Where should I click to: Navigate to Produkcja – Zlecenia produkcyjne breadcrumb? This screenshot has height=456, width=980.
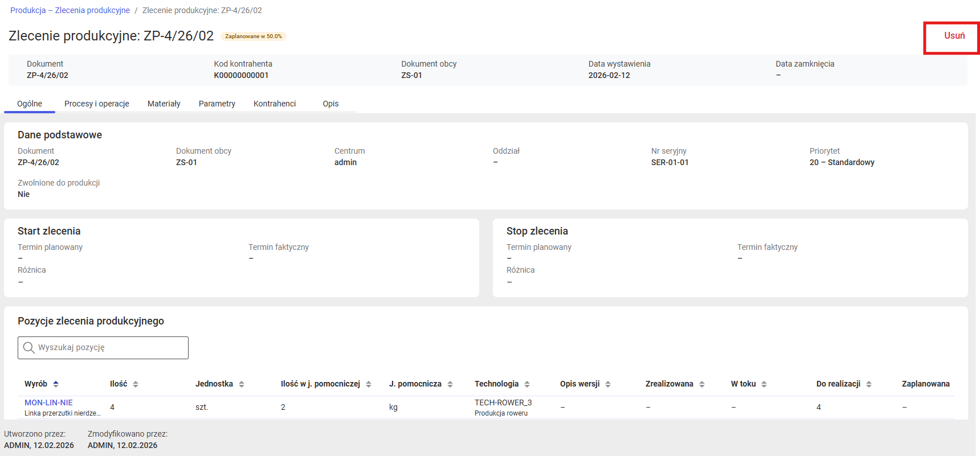[x=70, y=10]
